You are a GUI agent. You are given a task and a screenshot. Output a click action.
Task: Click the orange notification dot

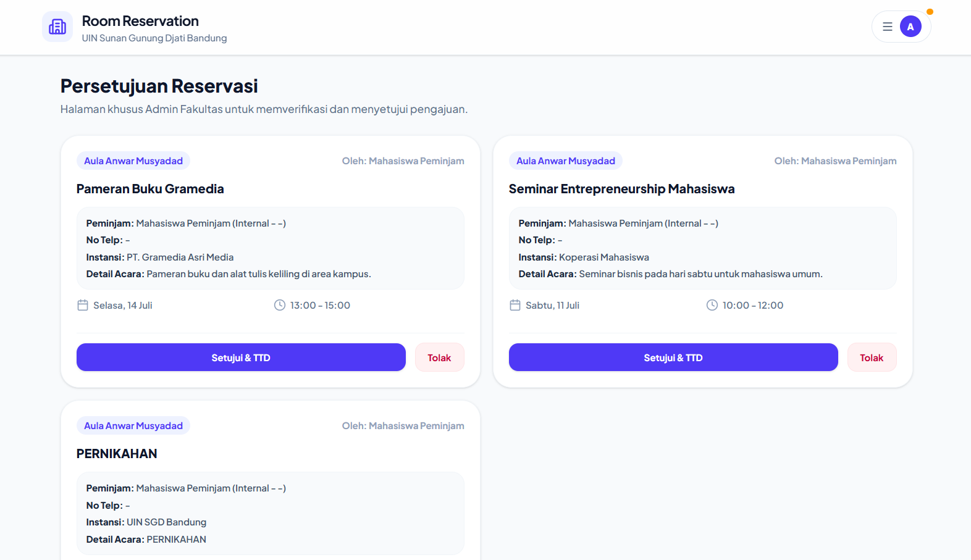(930, 12)
